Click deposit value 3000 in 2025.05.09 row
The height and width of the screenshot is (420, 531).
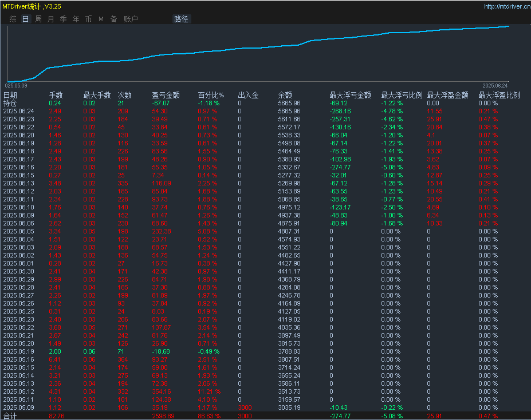[x=245, y=408]
